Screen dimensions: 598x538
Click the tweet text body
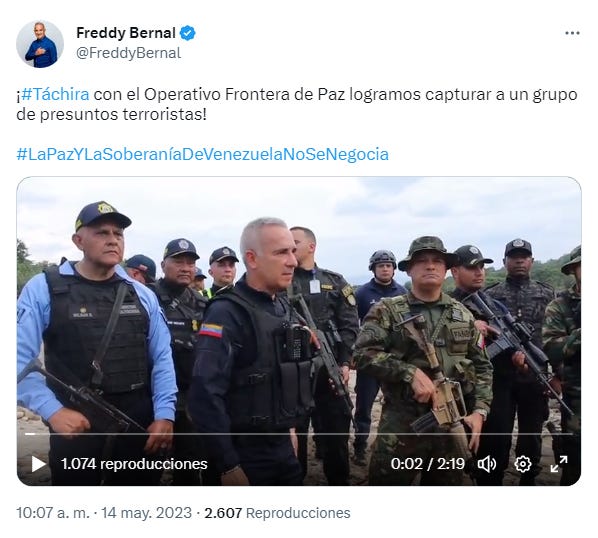(297, 104)
